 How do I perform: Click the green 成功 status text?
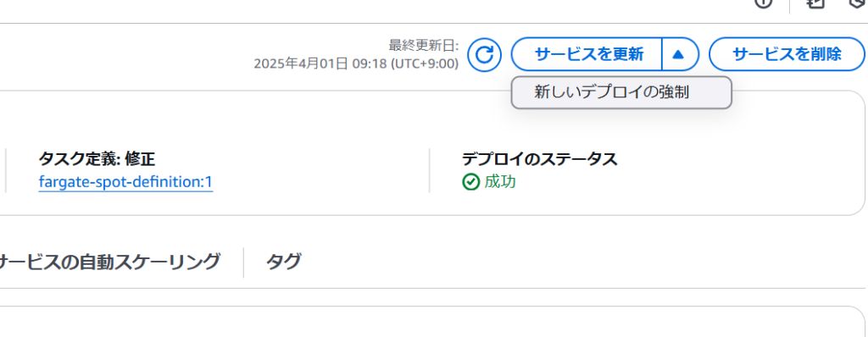(500, 181)
